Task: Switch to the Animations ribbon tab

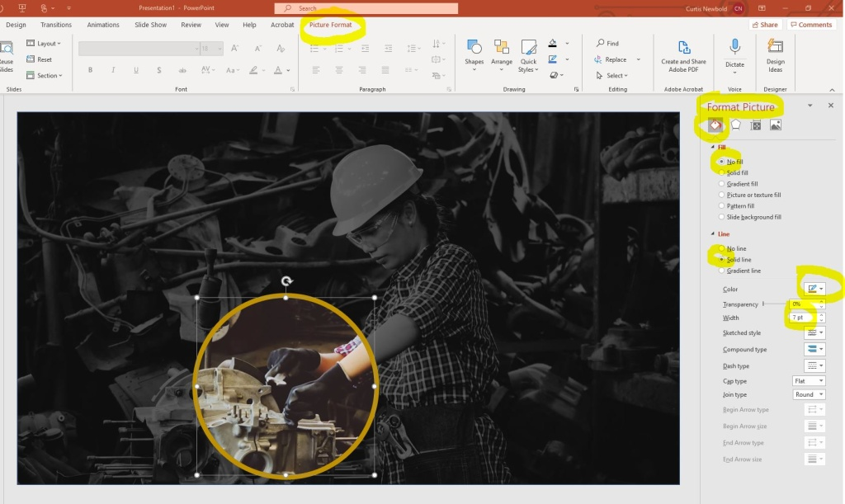Action: click(x=103, y=25)
